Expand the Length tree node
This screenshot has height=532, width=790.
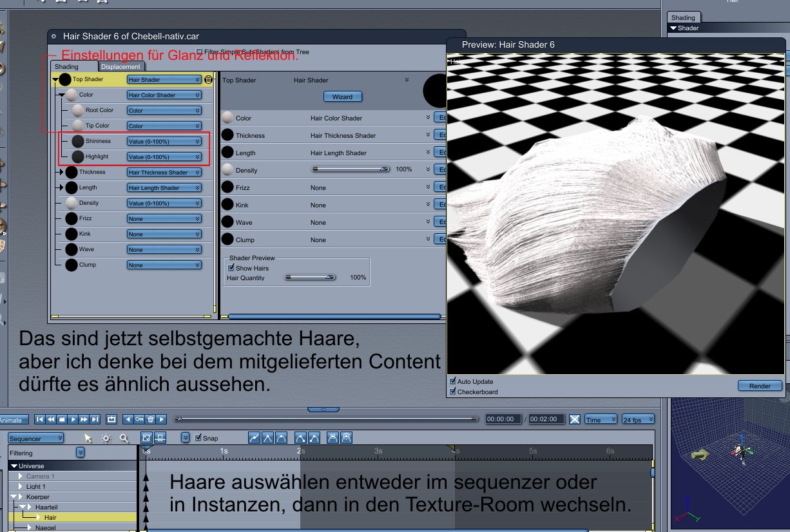pos(62,187)
